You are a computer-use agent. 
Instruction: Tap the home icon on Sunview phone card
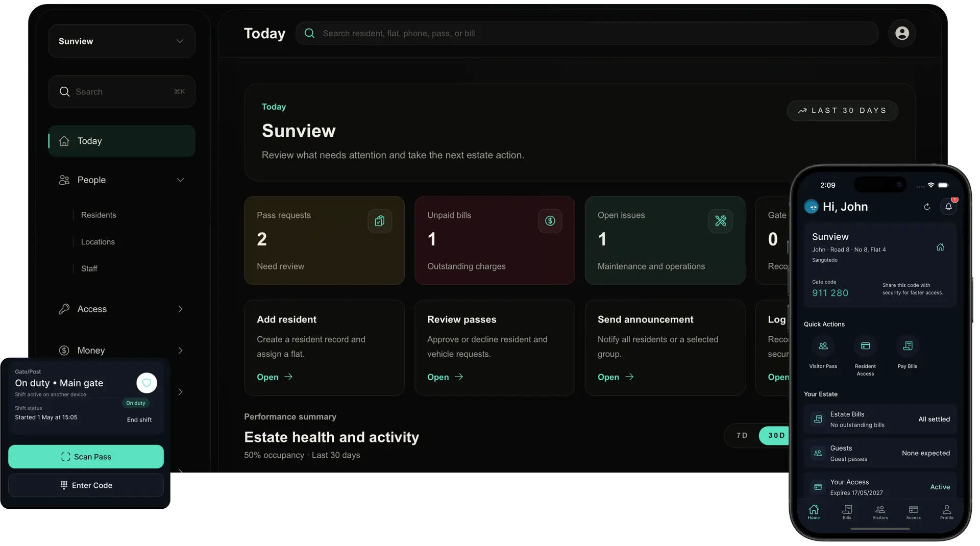pos(940,247)
